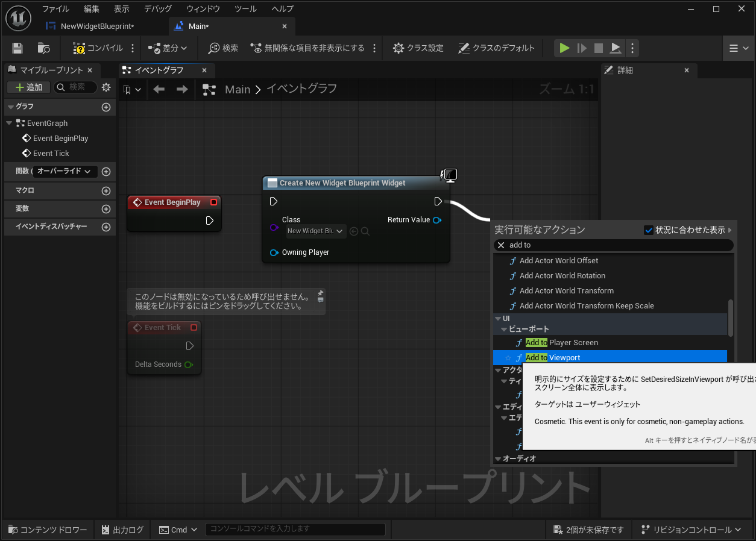Close the マイブループリント panel tab
The height and width of the screenshot is (541, 756).
click(90, 70)
